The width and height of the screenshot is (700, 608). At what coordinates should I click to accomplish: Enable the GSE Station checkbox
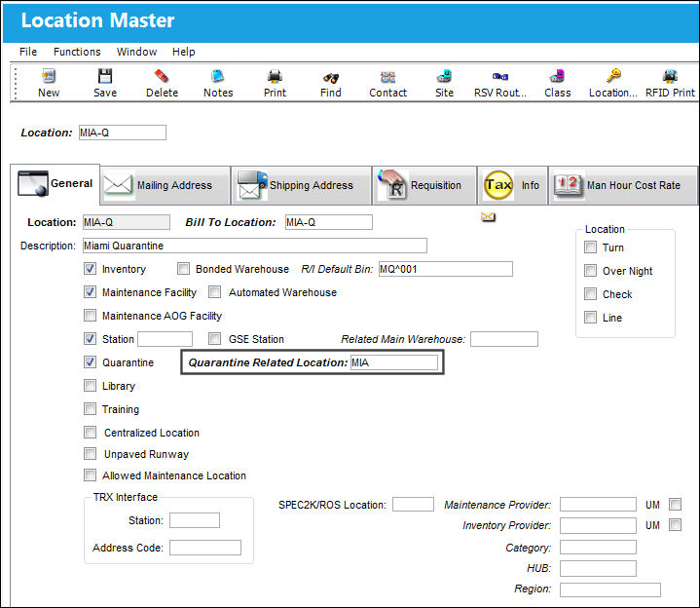click(215, 339)
